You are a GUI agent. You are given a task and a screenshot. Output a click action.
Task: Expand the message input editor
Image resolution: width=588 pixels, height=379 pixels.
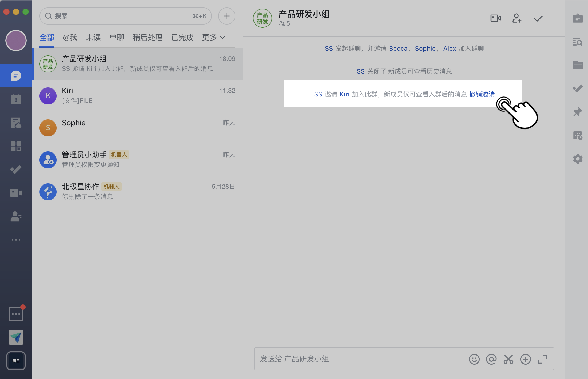coord(542,359)
